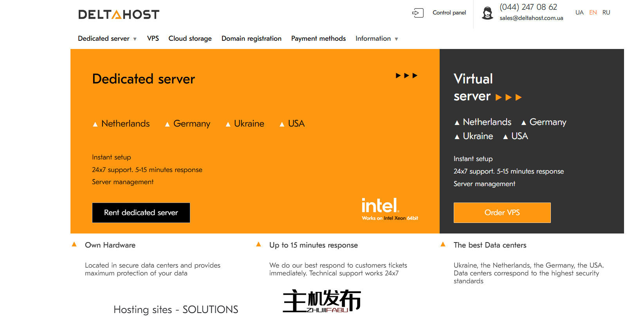This screenshot has width=644, height=324.
Task: Click the Zhujifabu watermark logo
Action: click(x=321, y=301)
